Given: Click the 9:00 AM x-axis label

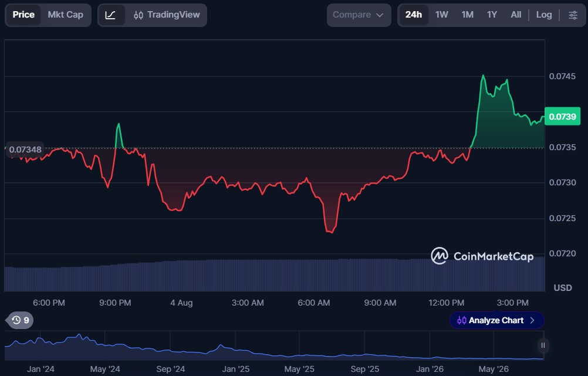Looking at the screenshot, I should point(380,303).
